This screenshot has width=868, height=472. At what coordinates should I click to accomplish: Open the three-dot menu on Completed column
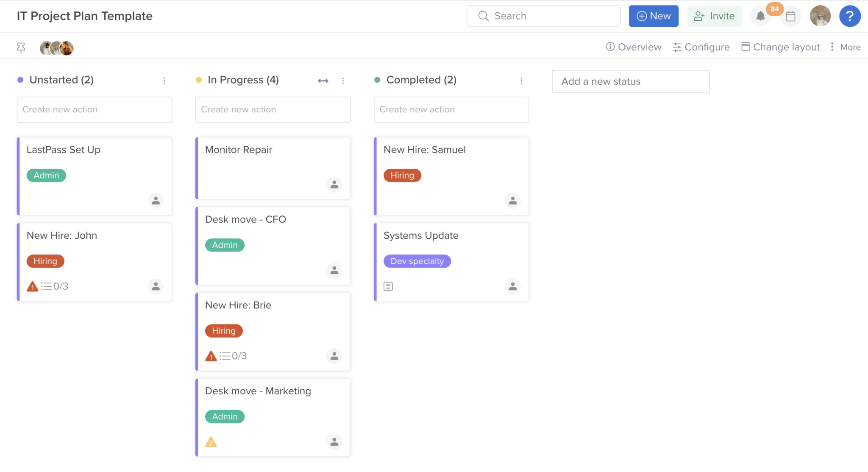pyautogui.click(x=522, y=80)
